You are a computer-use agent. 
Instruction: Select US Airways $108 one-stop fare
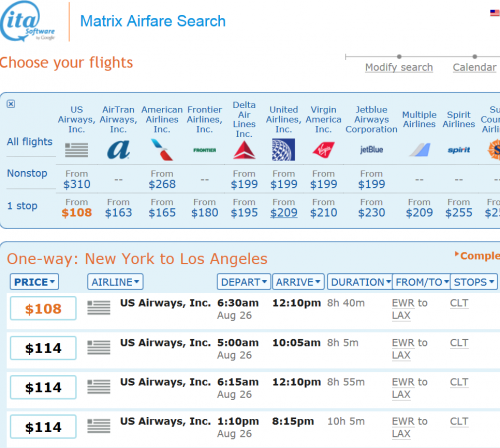click(77, 212)
